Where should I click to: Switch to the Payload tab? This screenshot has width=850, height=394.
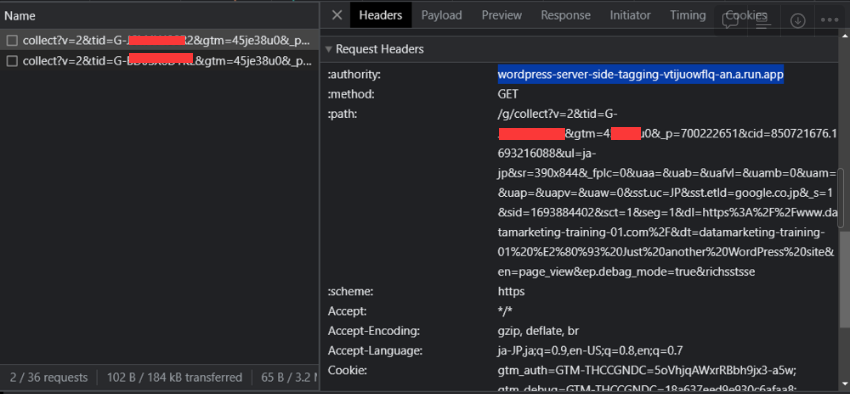[442, 15]
